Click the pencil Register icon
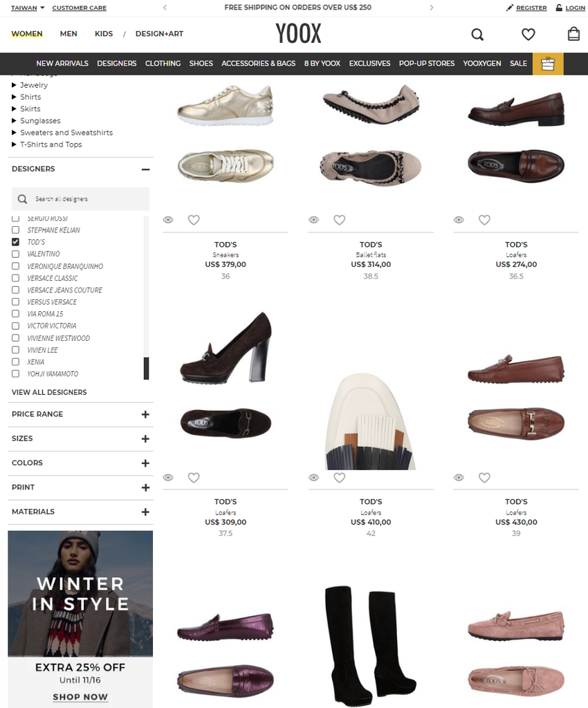The height and width of the screenshot is (708, 588). tap(509, 8)
